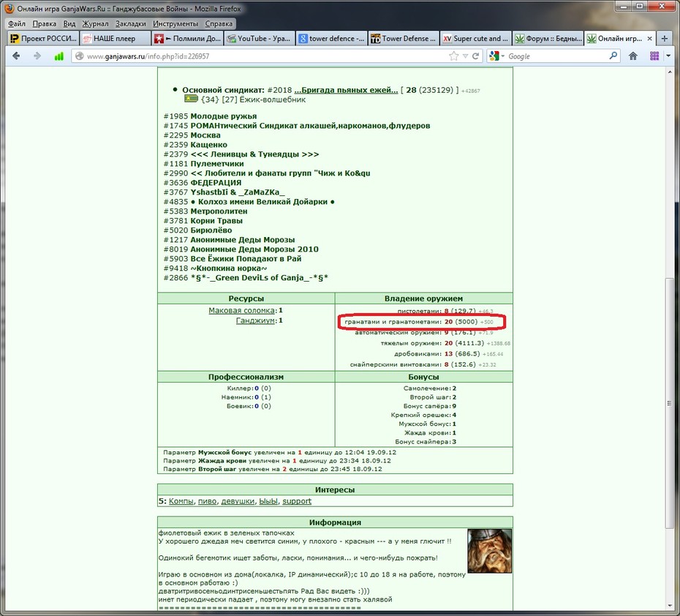Screen dimensions: 680x616
Task: Open the URL history dropdown arrow
Action: point(465,56)
